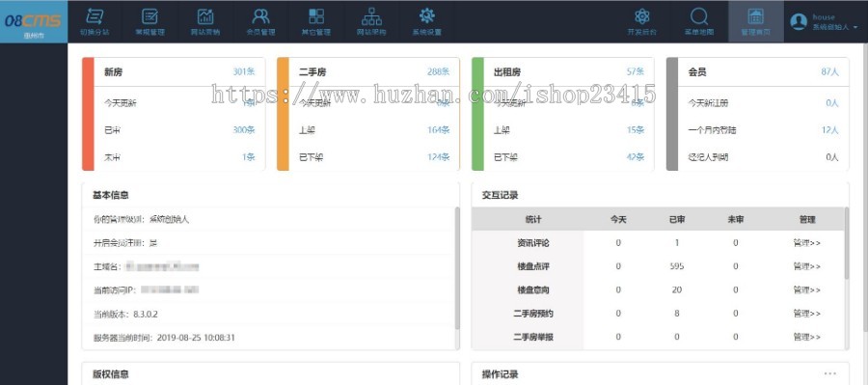Viewport: 868px width, 385px height.
Task: Click the 基本信息 panel heading
Action: (x=111, y=195)
